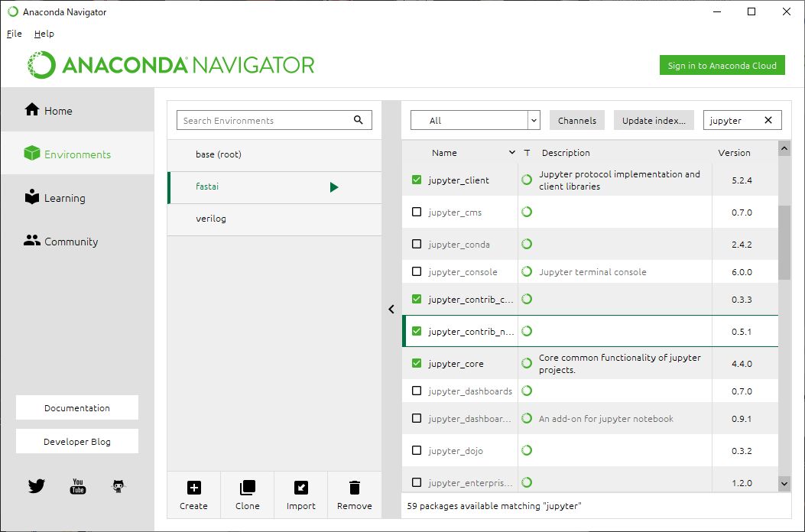This screenshot has height=532, width=805.
Task: Switch to the Environments tab
Action: pyautogui.click(x=77, y=154)
